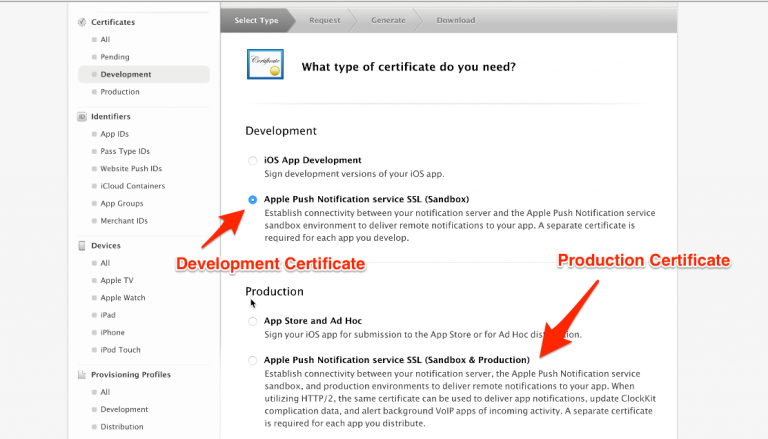Click the iOS App Development label
This screenshot has width=768, height=439.
tap(312, 160)
